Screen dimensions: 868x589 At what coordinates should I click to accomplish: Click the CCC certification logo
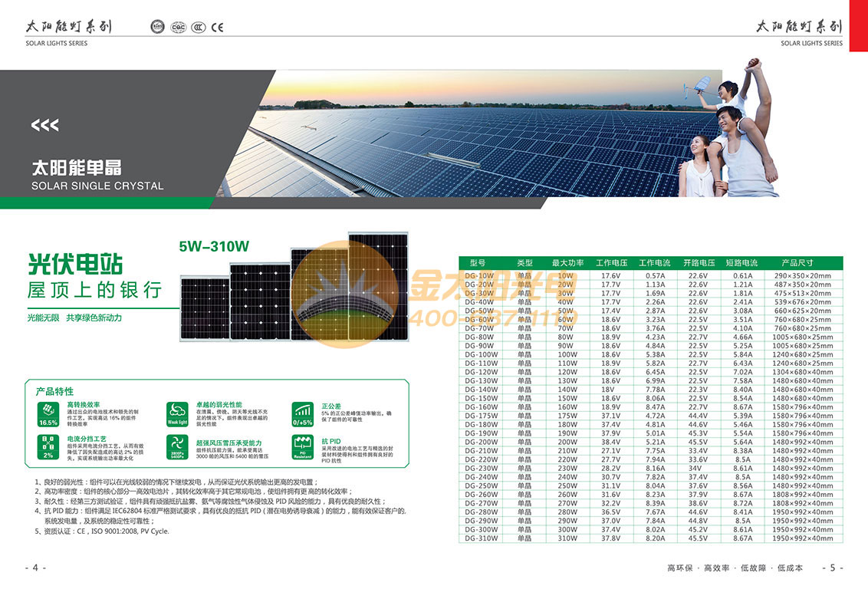point(198,28)
